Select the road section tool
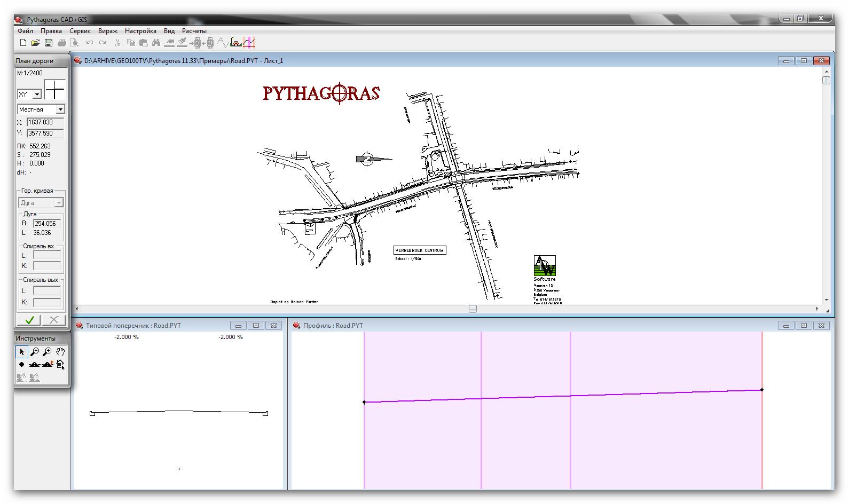 [x=35, y=364]
